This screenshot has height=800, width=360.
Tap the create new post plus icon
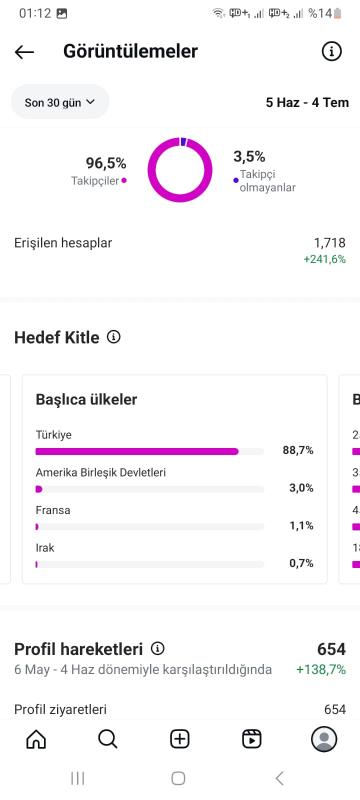[179, 738]
